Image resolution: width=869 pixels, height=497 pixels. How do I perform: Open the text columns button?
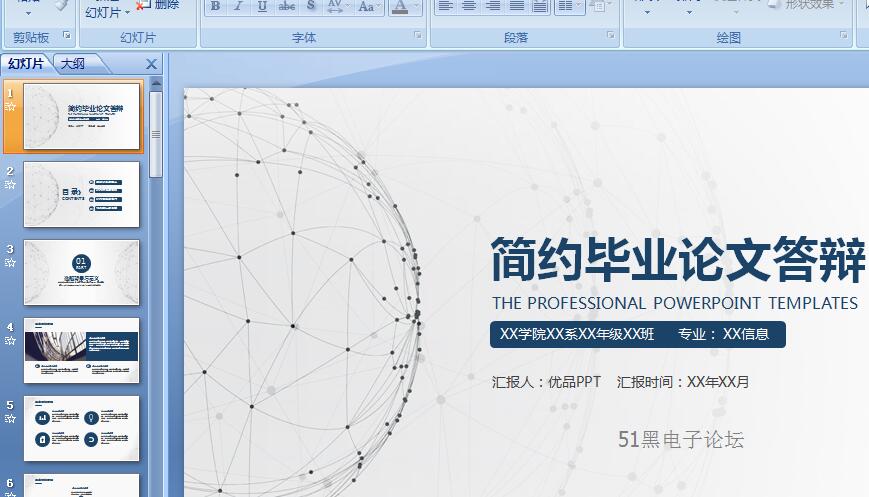coord(565,7)
